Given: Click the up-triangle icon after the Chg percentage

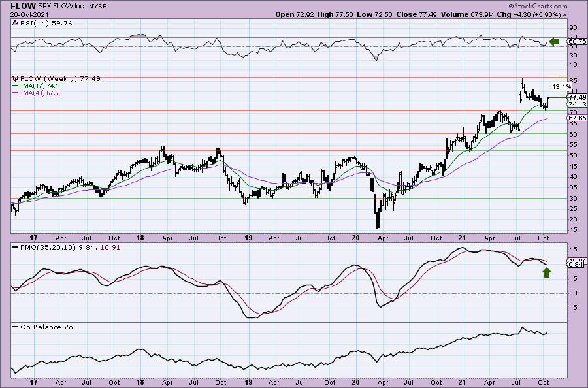Looking at the screenshot, I should tap(565, 16).
